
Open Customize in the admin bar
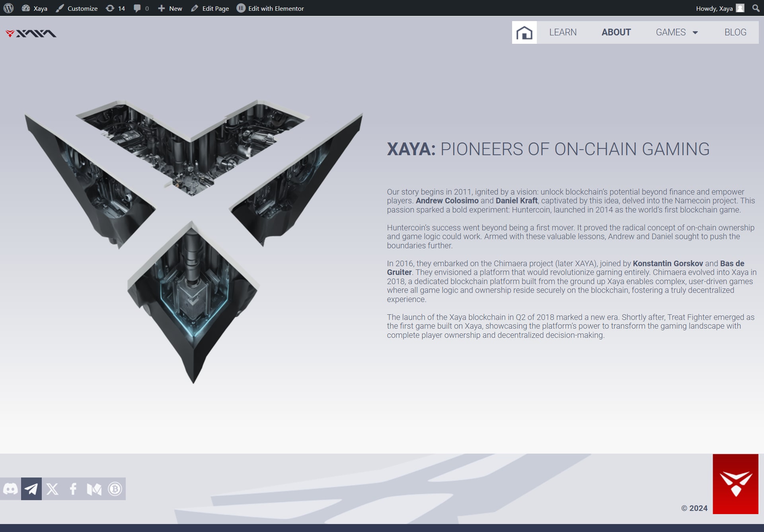77,8
